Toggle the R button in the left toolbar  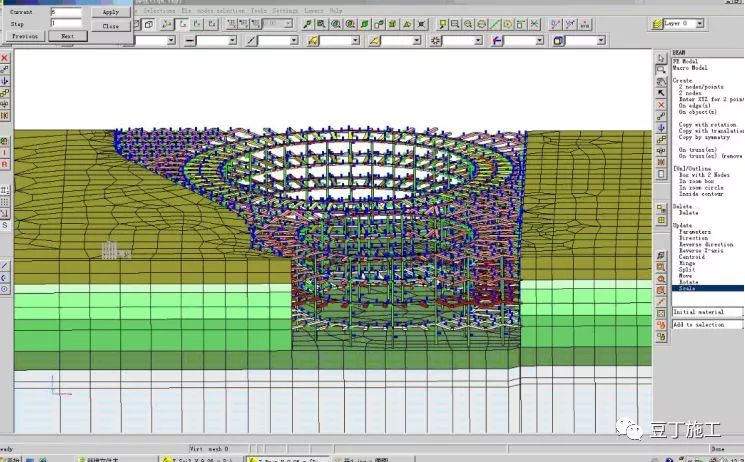[x=4, y=164]
